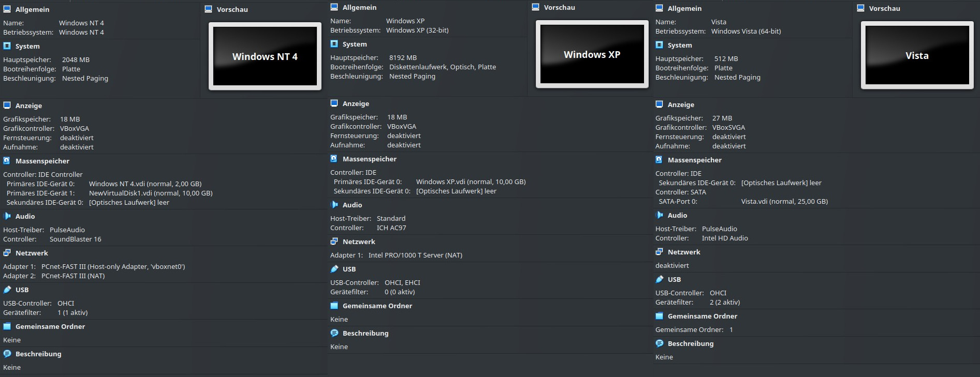Open USB settings link for Windows XP
The width and height of the screenshot is (980, 377).
[349, 269]
